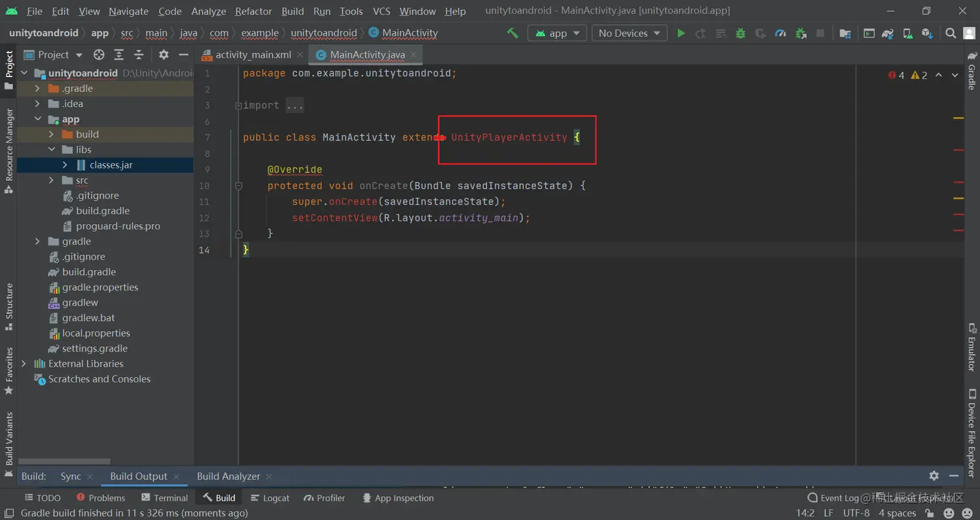980x520 pixels.
Task: Click MainActivity in the breadcrumb path
Action: pos(410,33)
